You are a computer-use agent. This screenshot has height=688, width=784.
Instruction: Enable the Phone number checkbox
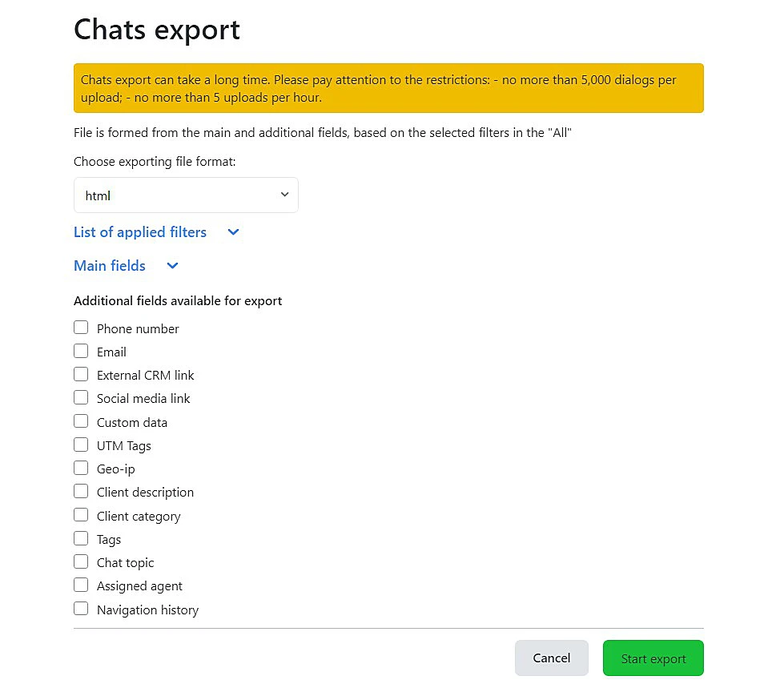click(x=81, y=328)
